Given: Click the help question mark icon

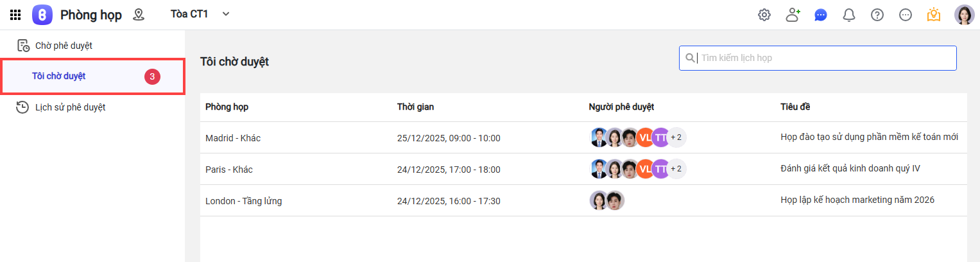Looking at the screenshot, I should 877,15.
